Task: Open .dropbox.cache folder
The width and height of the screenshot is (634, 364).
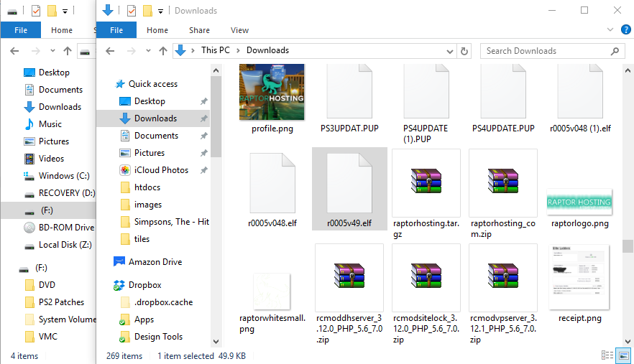Action: 163,302
